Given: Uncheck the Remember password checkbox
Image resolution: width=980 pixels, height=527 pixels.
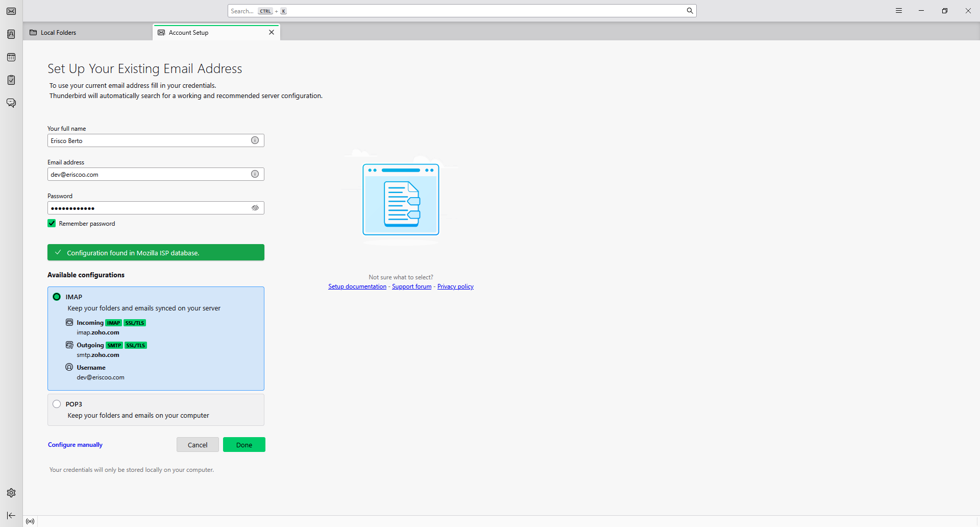Looking at the screenshot, I should pyautogui.click(x=52, y=223).
